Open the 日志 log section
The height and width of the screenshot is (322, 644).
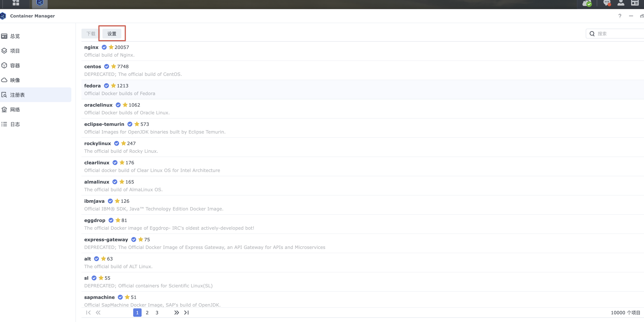pos(15,124)
